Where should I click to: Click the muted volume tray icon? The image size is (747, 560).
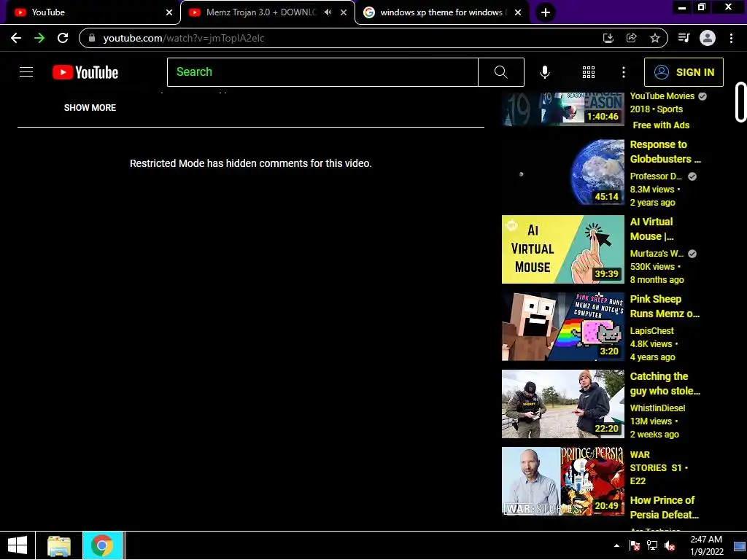(670, 545)
